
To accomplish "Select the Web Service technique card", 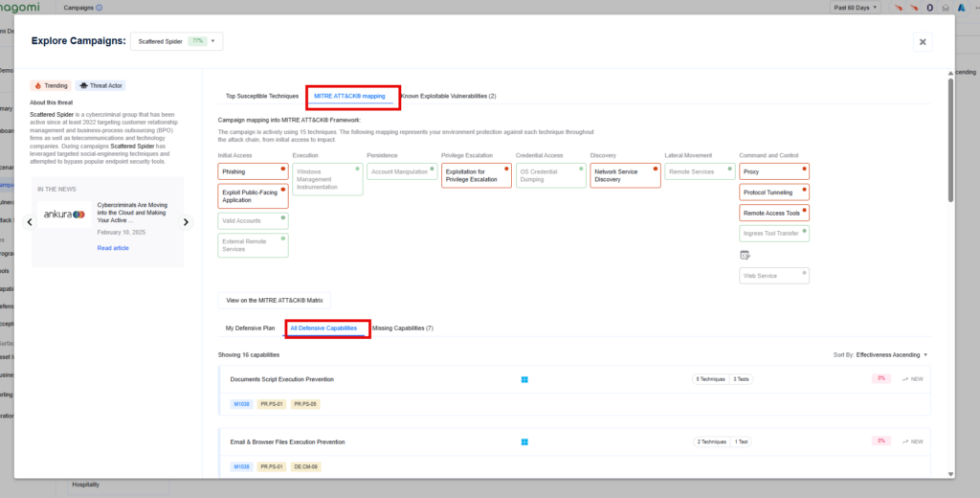I will (774, 276).
